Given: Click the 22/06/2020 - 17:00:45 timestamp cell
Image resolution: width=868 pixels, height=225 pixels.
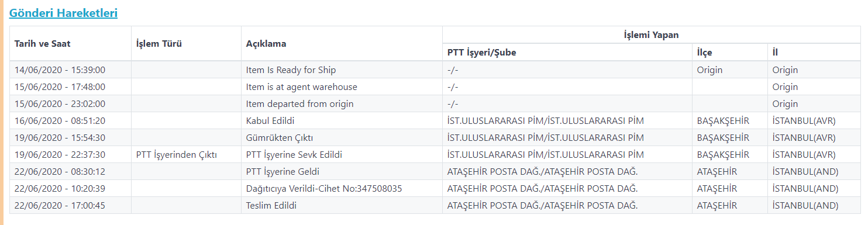Looking at the screenshot, I should (70, 205).
